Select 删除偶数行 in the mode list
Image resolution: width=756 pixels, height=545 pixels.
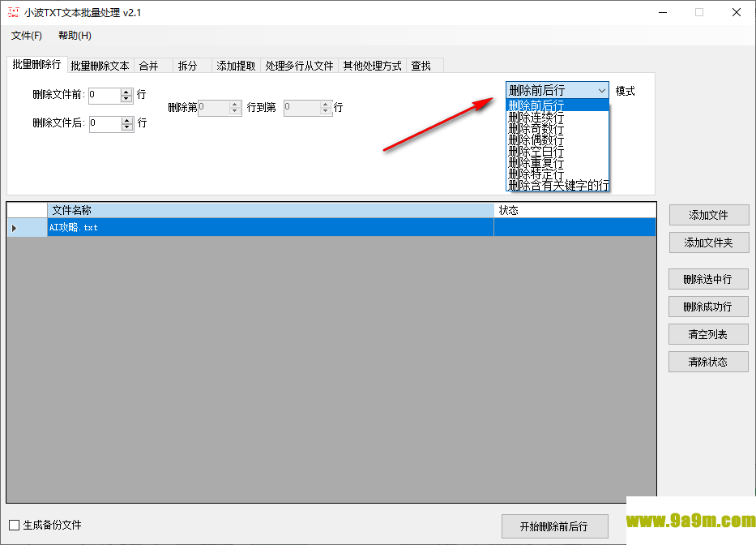point(557,140)
